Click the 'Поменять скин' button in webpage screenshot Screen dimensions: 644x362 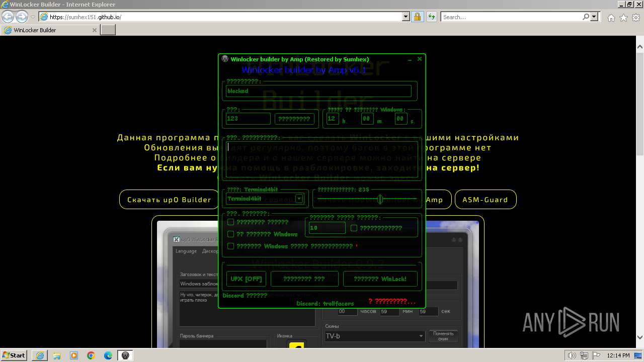443,336
